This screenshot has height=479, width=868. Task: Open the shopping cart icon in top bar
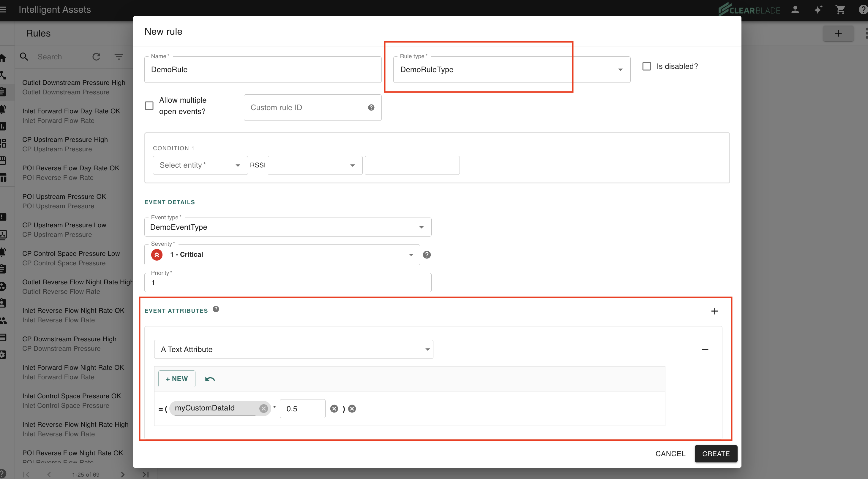coord(840,9)
